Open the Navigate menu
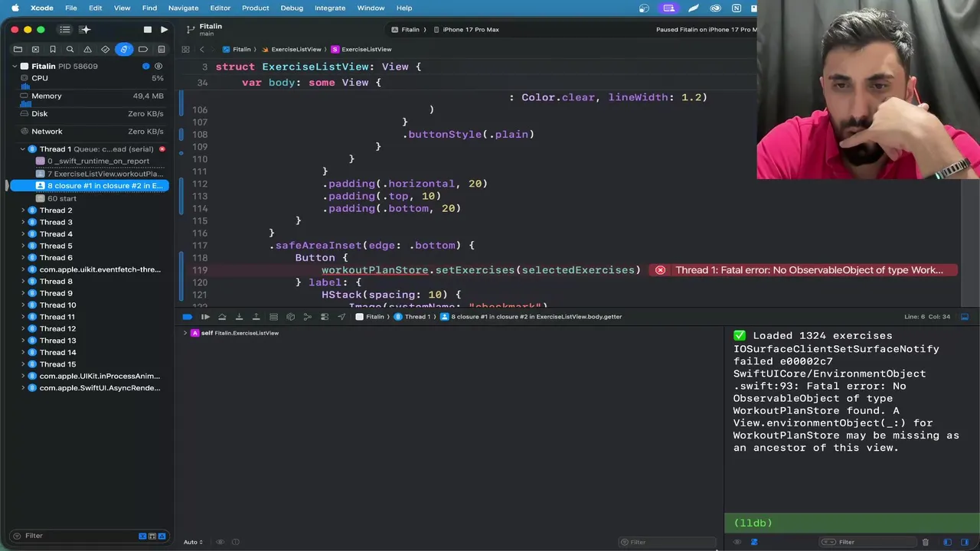Screen dimensions: 980x551 [x=183, y=8]
